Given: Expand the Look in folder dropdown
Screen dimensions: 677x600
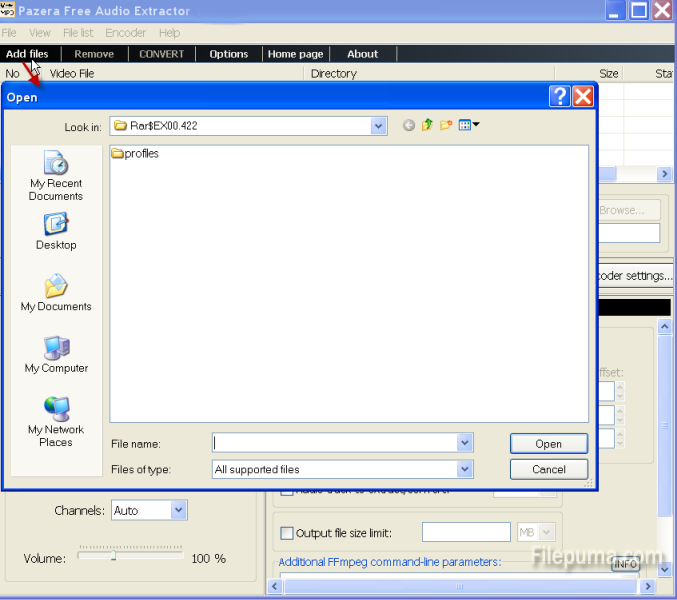Looking at the screenshot, I should 378,126.
